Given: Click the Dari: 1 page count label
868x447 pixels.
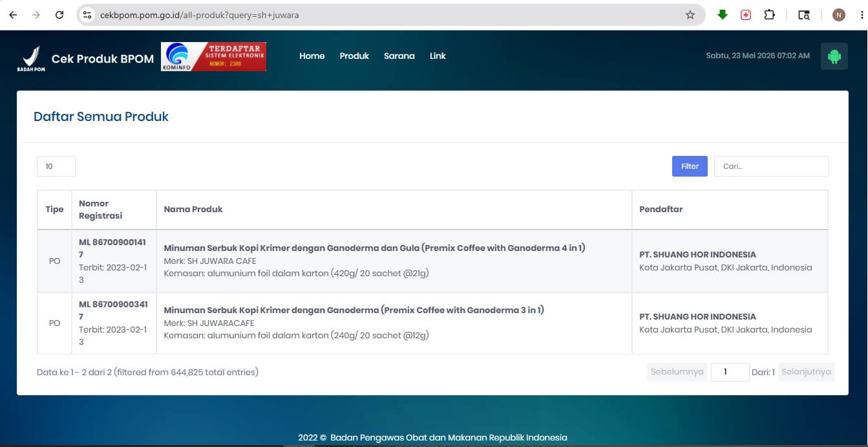Looking at the screenshot, I should (x=763, y=373).
